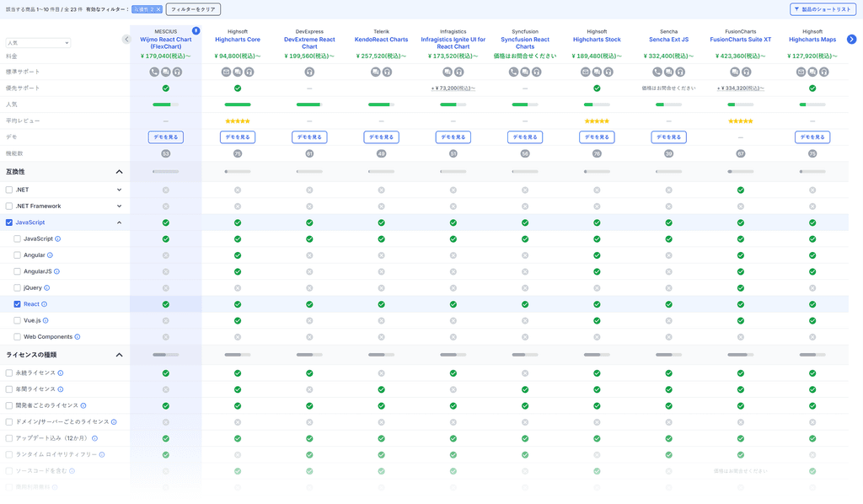Screen dimensions: 863x504
Task: Check the Angular checkbox
Action: coord(17,255)
